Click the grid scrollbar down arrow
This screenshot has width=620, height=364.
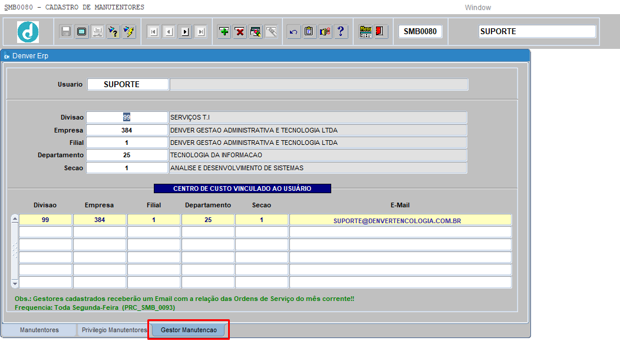click(15, 284)
